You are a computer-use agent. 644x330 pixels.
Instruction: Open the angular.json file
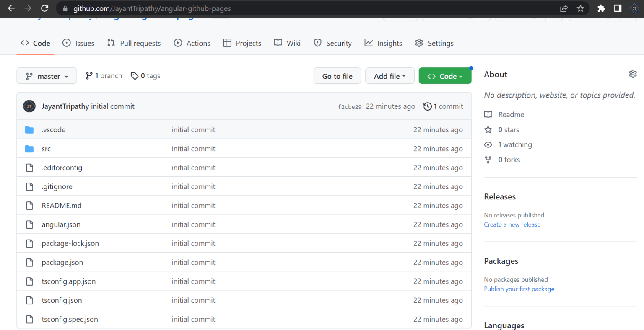tap(61, 224)
